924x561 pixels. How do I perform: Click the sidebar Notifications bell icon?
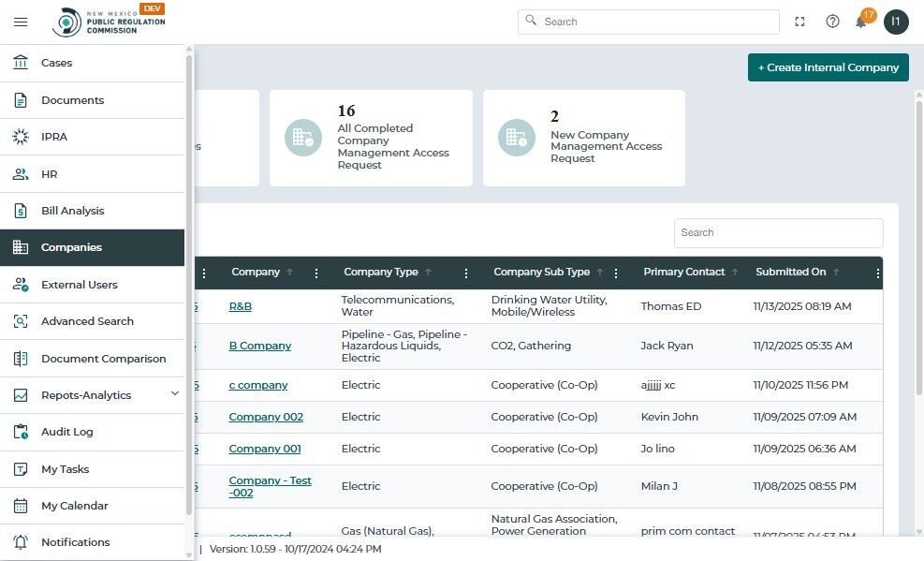click(21, 542)
